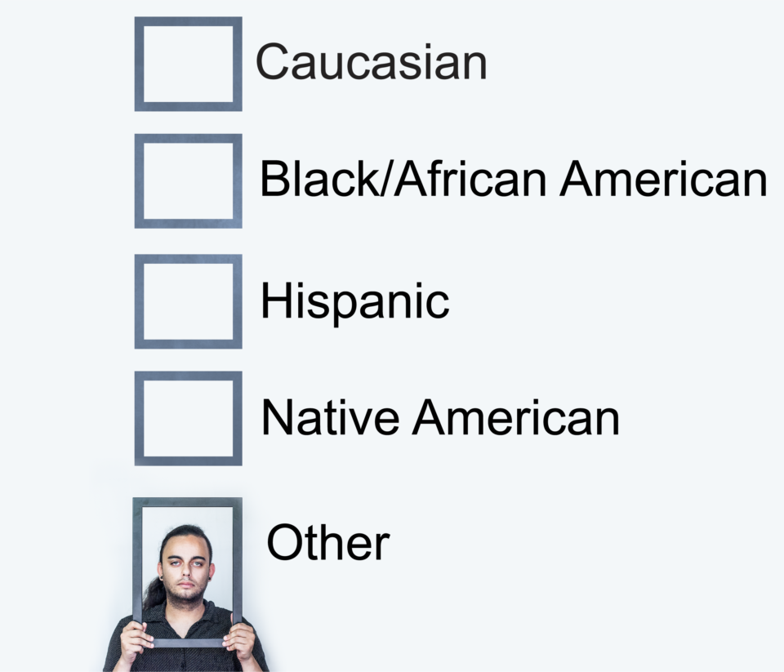This screenshot has width=784, height=672.
Task: Click the final word American after Black/African
Action: pos(663,179)
